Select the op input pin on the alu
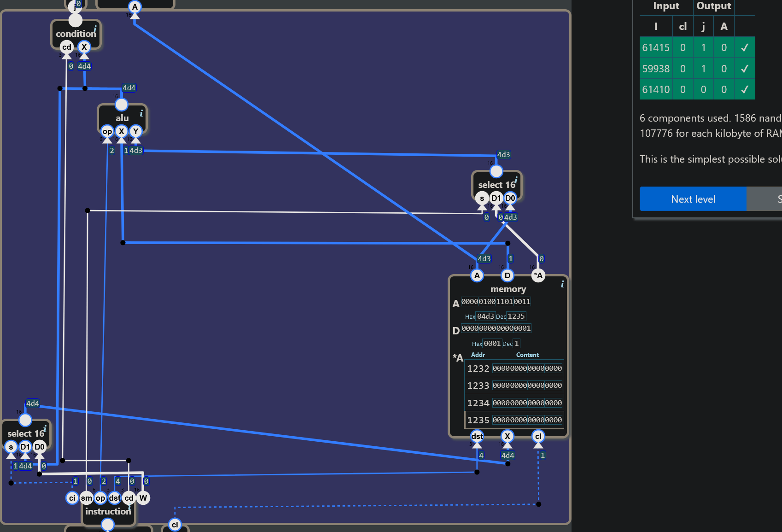Viewport: 782px width, 532px height. tap(107, 131)
